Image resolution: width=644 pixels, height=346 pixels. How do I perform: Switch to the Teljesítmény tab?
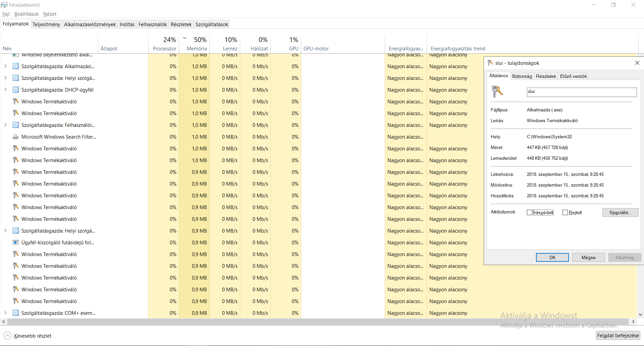46,24
